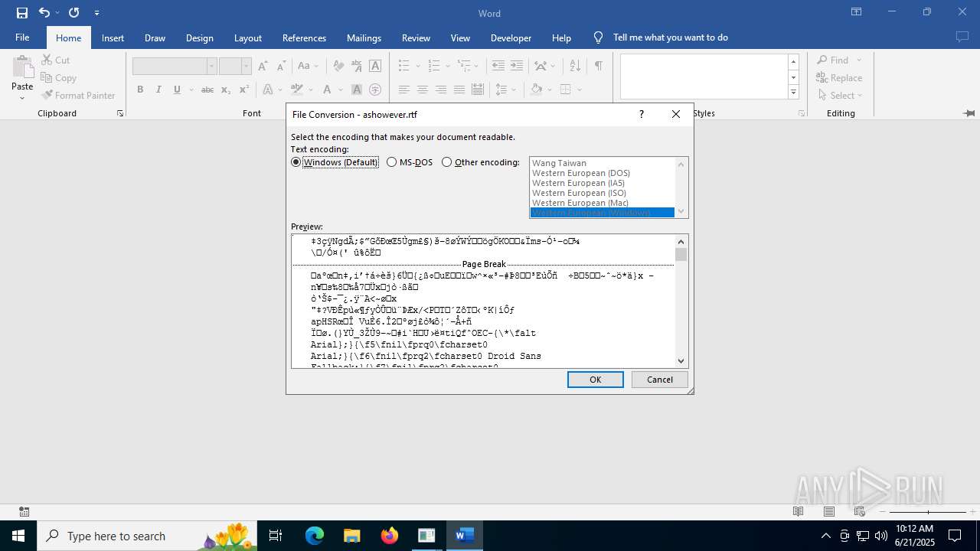Justify text alignment icon
Screen dimensions: 980x551
click(459, 90)
